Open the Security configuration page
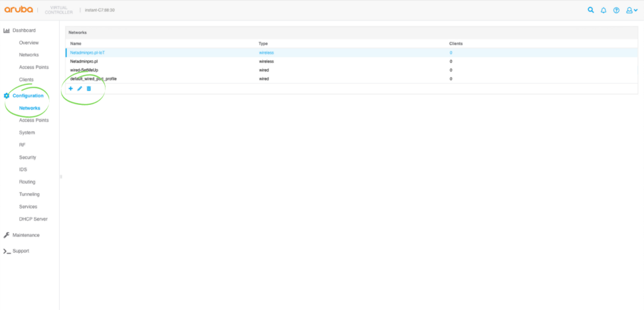 point(28,157)
